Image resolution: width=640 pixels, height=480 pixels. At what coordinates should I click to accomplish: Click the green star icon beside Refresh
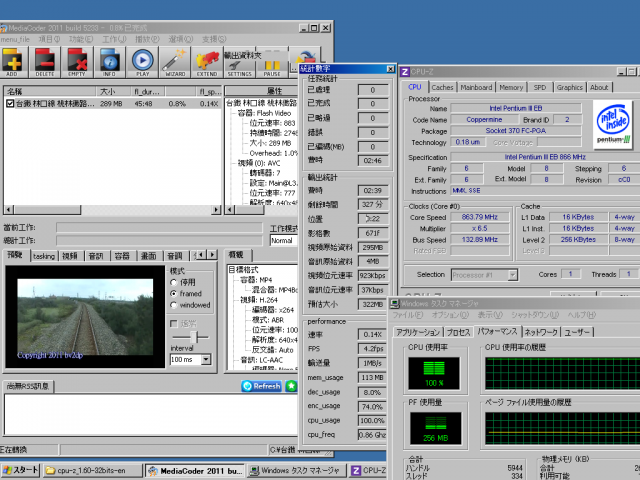[x=291, y=386]
